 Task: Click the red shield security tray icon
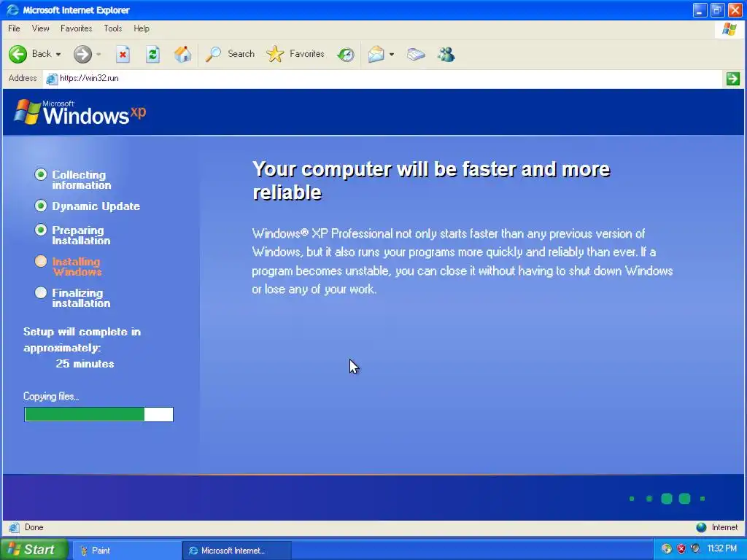681,549
